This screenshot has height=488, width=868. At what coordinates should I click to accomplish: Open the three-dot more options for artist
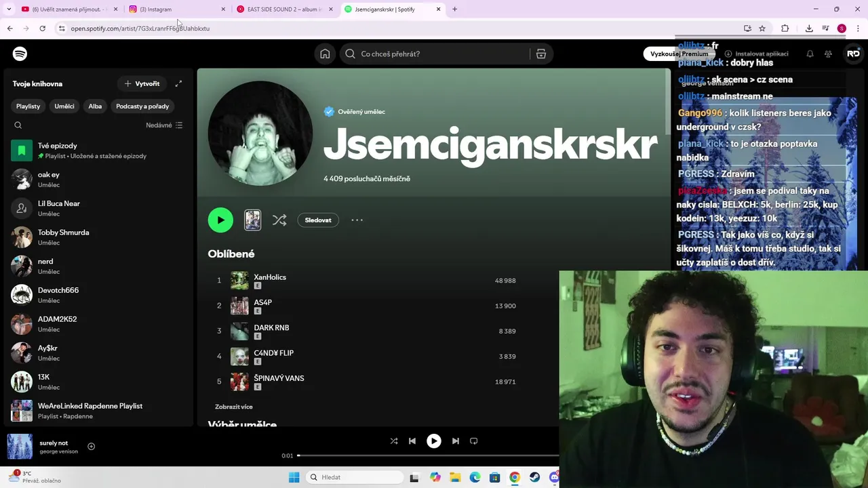coord(357,220)
